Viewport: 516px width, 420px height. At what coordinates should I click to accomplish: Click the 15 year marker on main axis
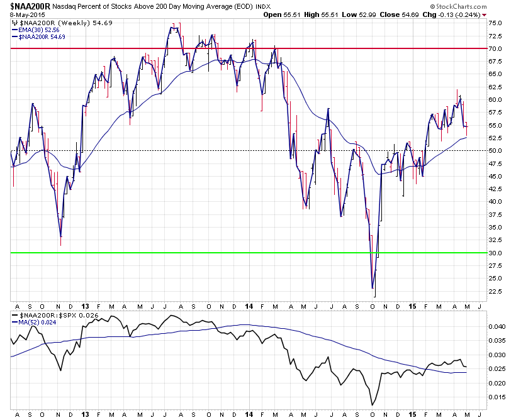[x=412, y=306]
